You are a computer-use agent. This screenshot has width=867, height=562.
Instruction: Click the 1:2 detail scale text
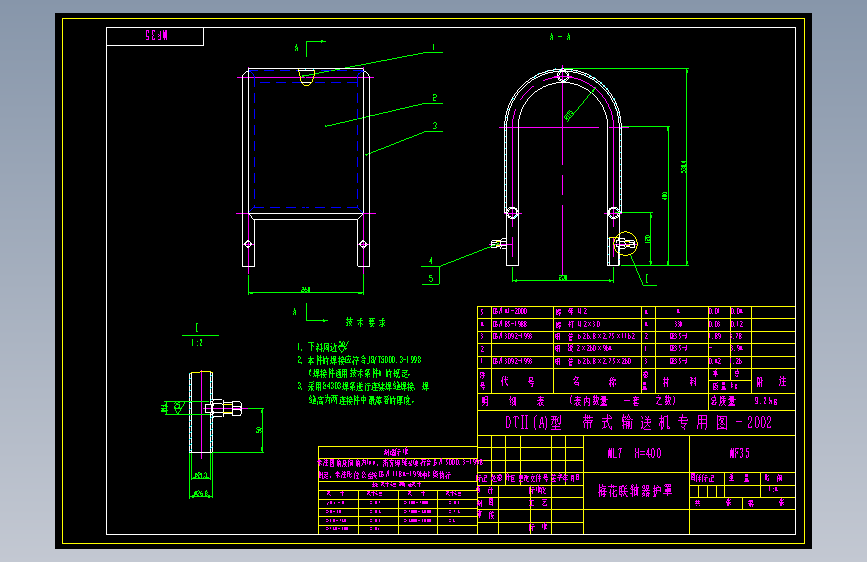[197, 343]
